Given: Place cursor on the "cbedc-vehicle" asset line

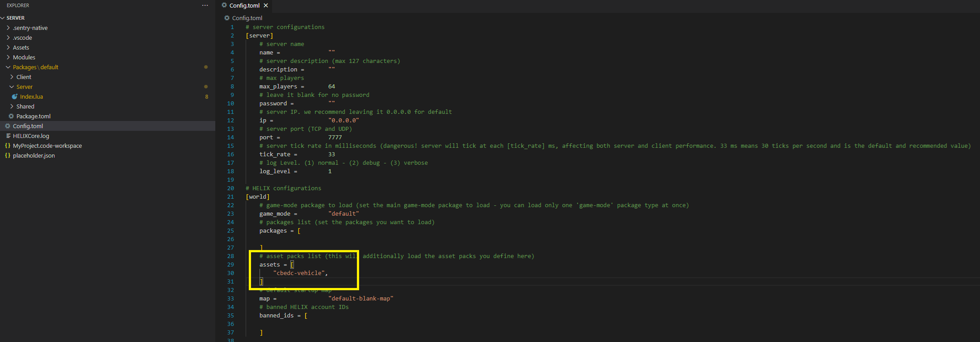Looking at the screenshot, I should tap(300, 273).
